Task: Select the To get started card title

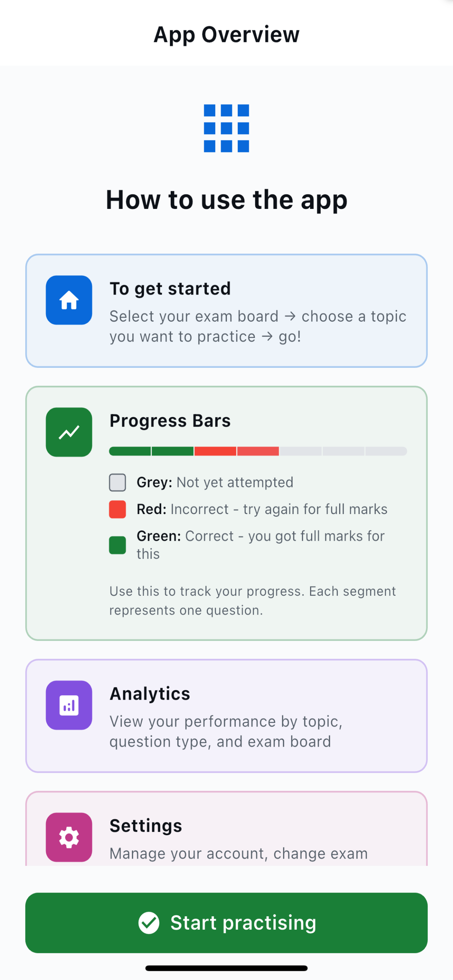Action: [x=170, y=288]
